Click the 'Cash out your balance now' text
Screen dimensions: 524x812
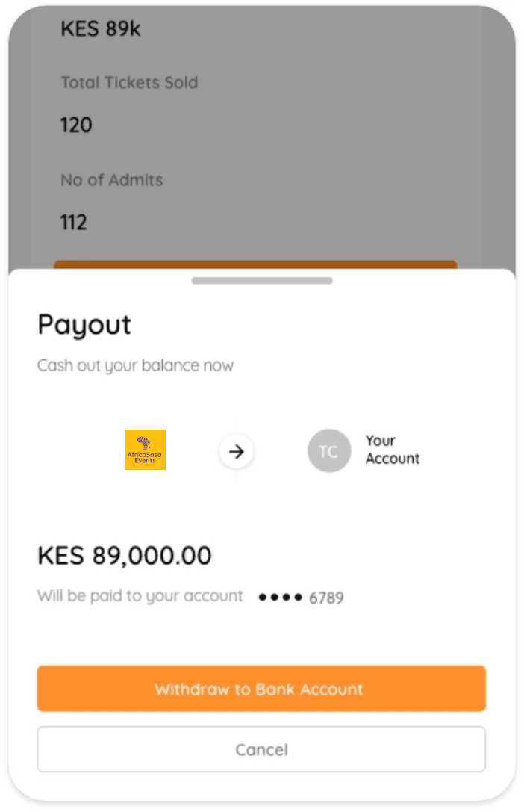pyautogui.click(x=135, y=365)
